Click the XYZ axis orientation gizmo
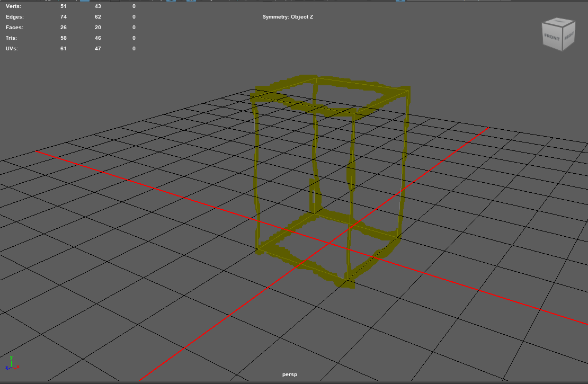The height and width of the screenshot is (384, 588). 12,363
